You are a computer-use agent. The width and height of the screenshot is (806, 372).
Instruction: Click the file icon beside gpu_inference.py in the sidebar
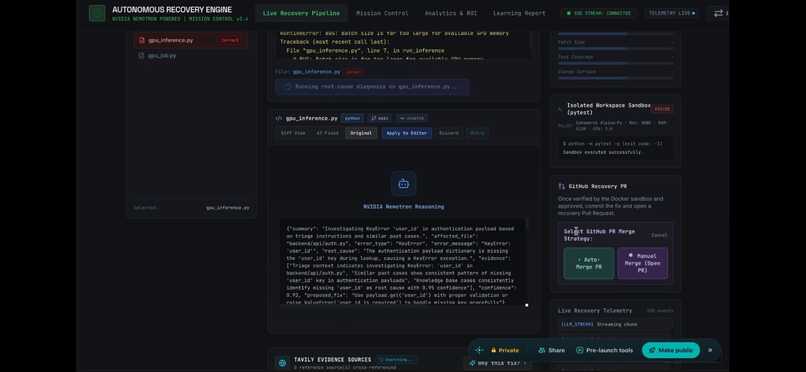pyautogui.click(x=142, y=40)
